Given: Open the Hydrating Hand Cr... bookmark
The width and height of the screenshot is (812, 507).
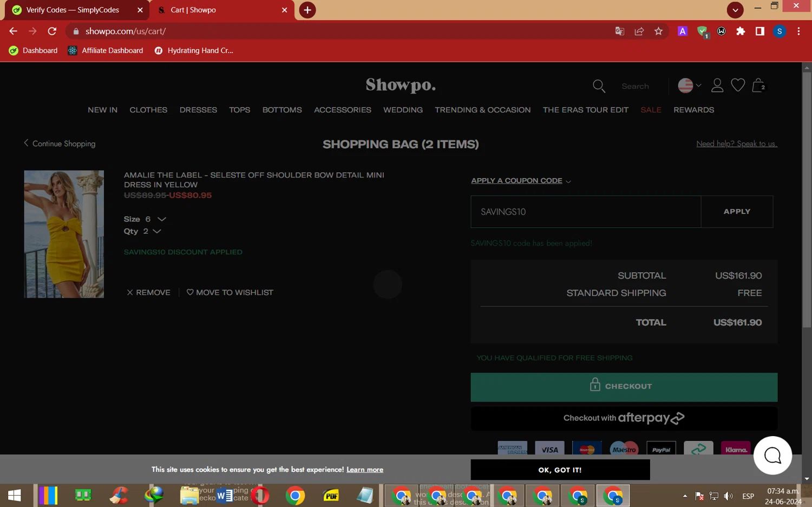Looking at the screenshot, I should (x=194, y=50).
